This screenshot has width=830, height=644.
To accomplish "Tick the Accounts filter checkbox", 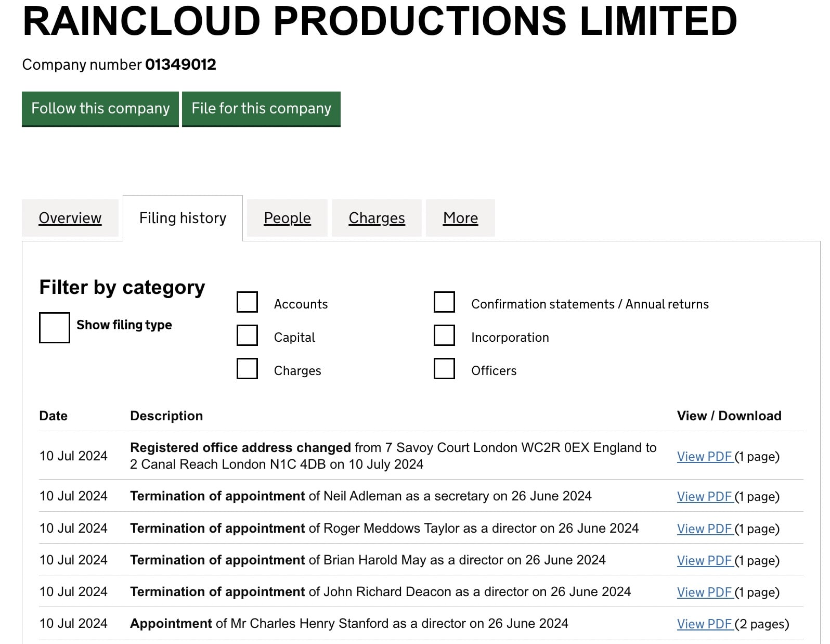I will [x=247, y=302].
